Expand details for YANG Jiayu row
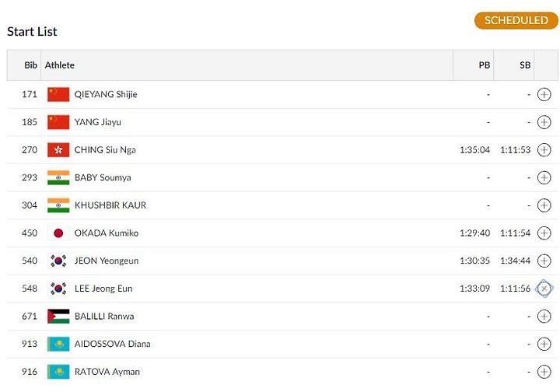The height and width of the screenshot is (392, 560). click(x=544, y=122)
